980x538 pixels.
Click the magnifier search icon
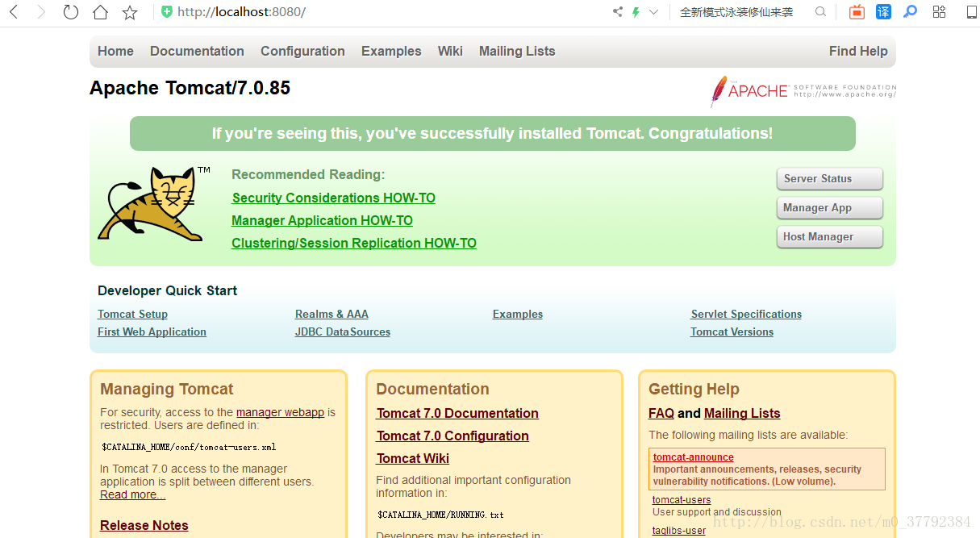point(820,12)
